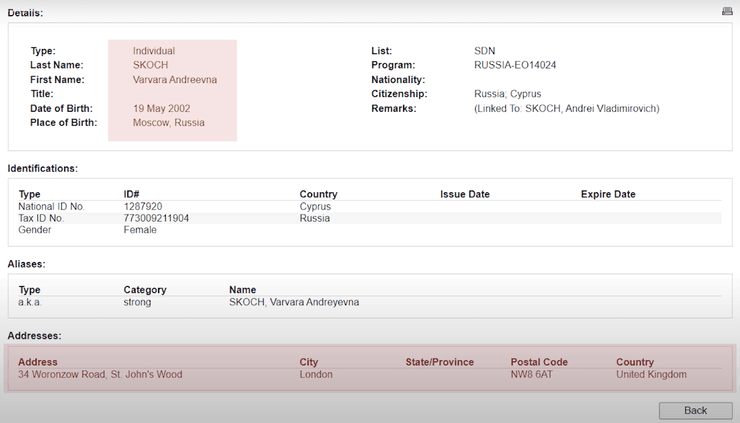
Task: Click the date of birth 19 May 2002
Action: pyautogui.click(x=161, y=108)
